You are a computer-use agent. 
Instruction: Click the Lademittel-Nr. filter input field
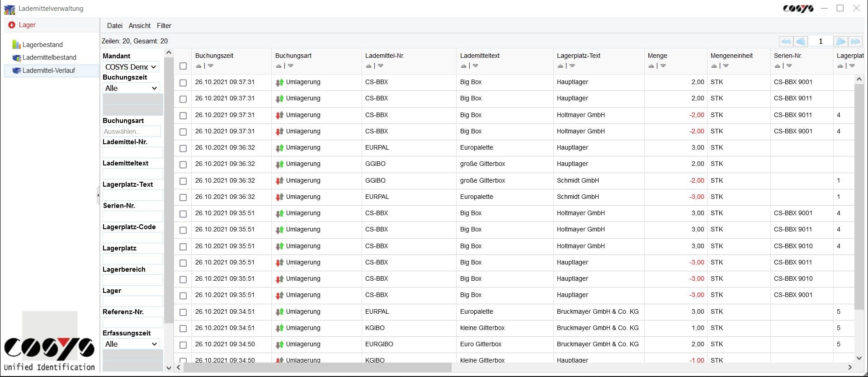tap(132, 152)
